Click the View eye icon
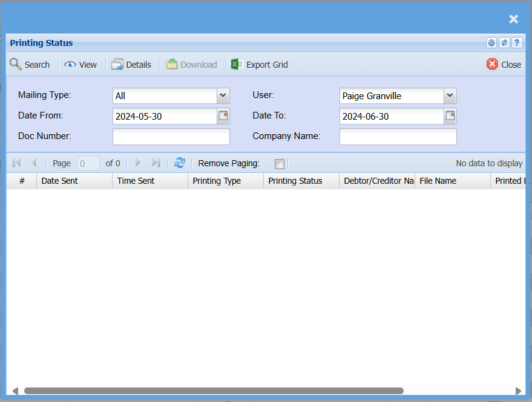The height and width of the screenshot is (402, 532). [80, 65]
